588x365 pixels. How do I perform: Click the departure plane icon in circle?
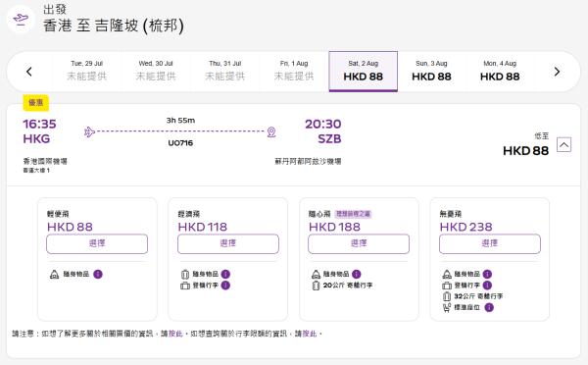[21, 19]
